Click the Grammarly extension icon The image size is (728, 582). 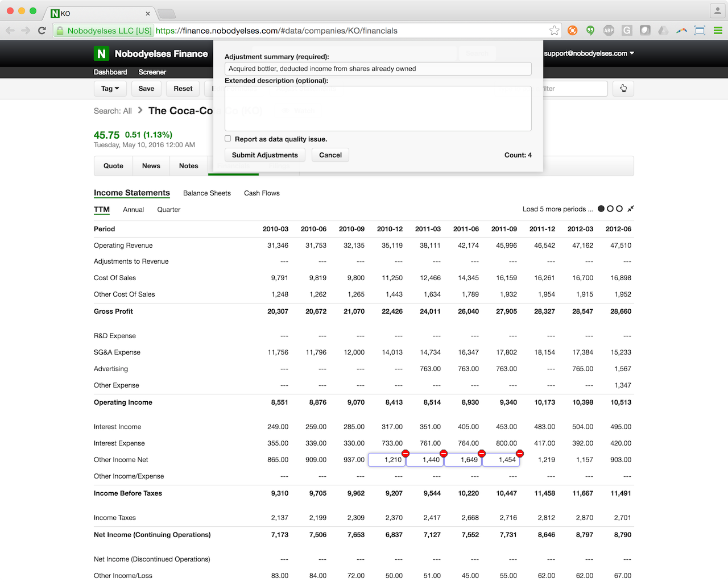point(626,31)
